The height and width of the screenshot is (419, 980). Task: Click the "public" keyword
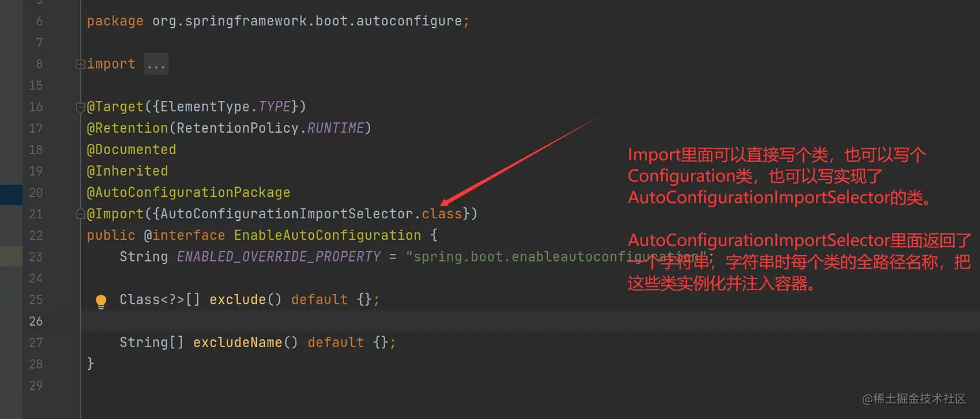coord(111,235)
